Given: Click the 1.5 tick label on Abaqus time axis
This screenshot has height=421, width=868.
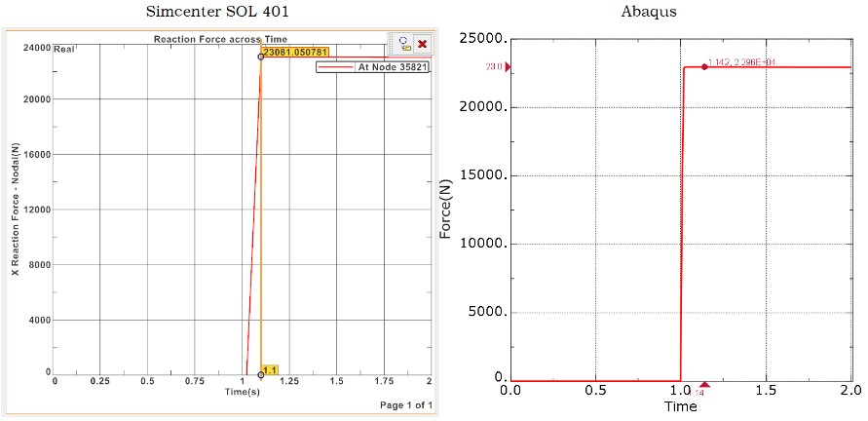Looking at the screenshot, I should click(x=766, y=390).
